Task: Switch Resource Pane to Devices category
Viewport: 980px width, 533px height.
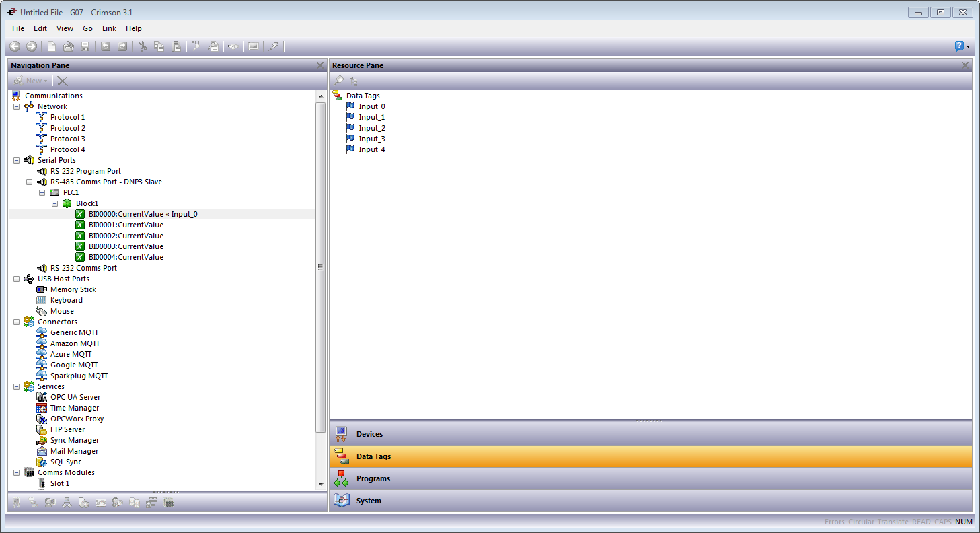Action: pyautogui.click(x=650, y=434)
